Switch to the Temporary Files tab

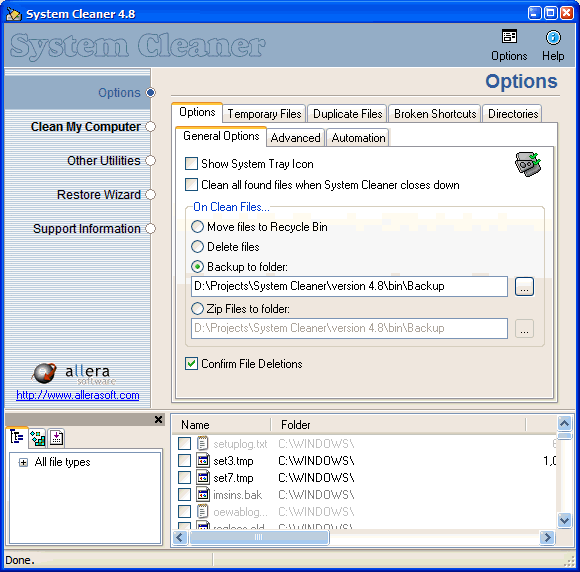point(264,114)
